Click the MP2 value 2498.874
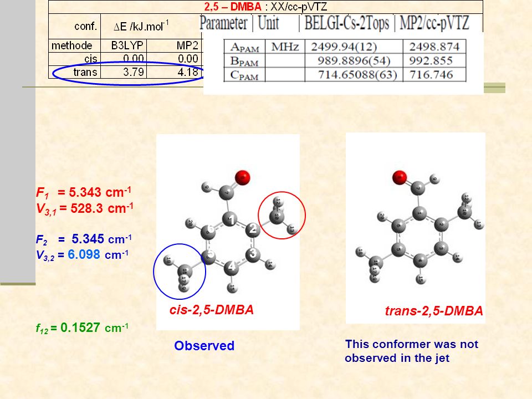 pyautogui.click(x=434, y=47)
